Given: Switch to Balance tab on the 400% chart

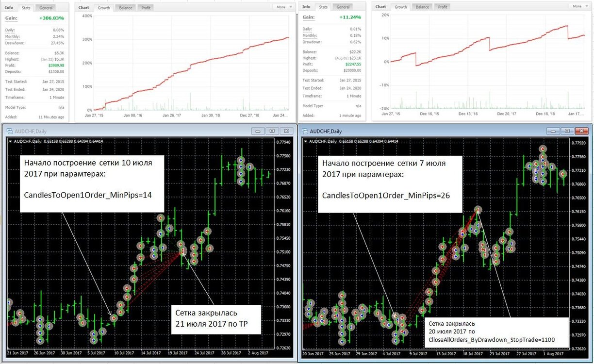Looking at the screenshot, I should coord(125,8).
